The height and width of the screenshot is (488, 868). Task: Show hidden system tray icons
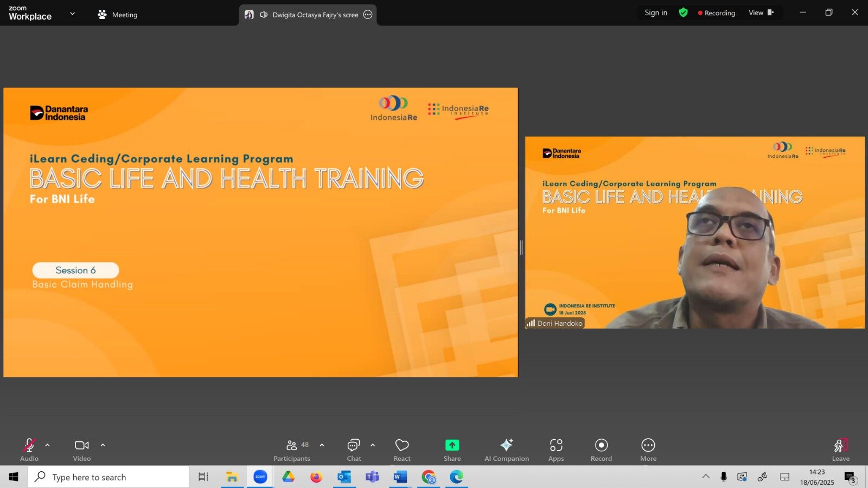706,477
